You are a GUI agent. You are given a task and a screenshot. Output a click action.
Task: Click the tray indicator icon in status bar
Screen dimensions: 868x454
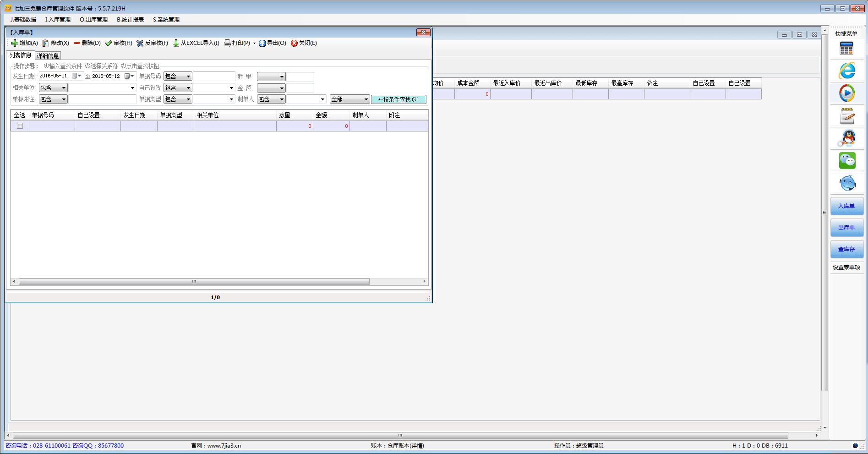click(x=855, y=445)
